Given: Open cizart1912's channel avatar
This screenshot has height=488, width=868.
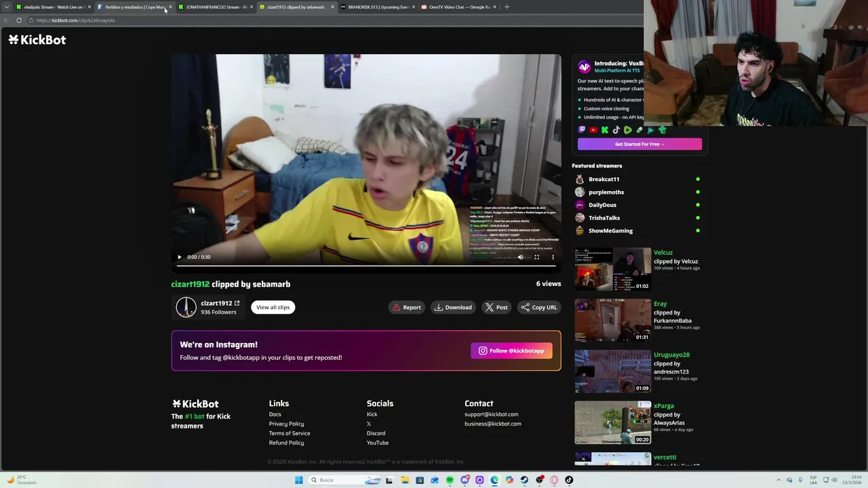Looking at the screenshot, I should point(186,307).
